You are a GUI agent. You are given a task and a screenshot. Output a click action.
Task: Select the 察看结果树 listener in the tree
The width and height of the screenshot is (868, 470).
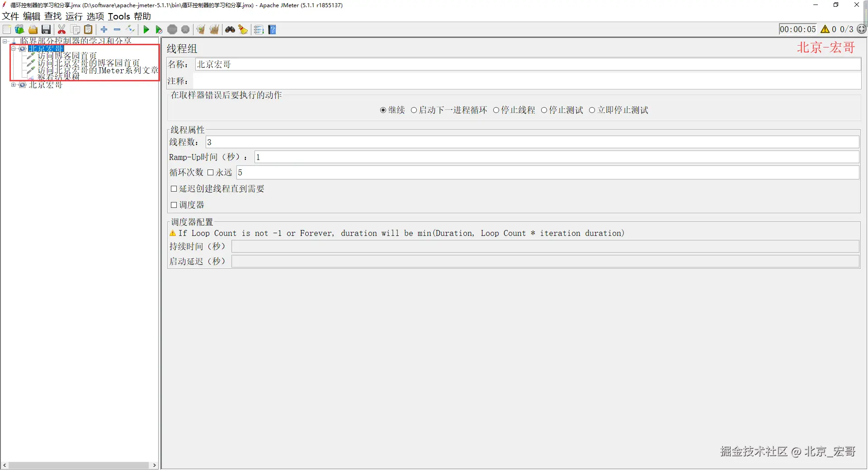click(58, 77)
